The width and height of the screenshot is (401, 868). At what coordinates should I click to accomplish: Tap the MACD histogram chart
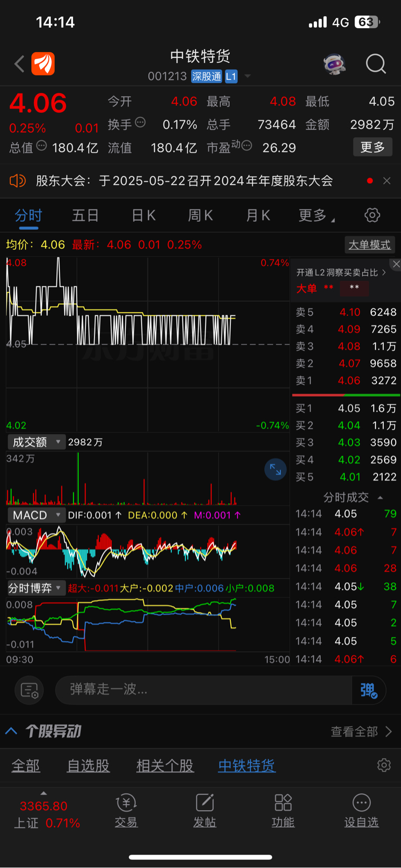tap(121, 551)
